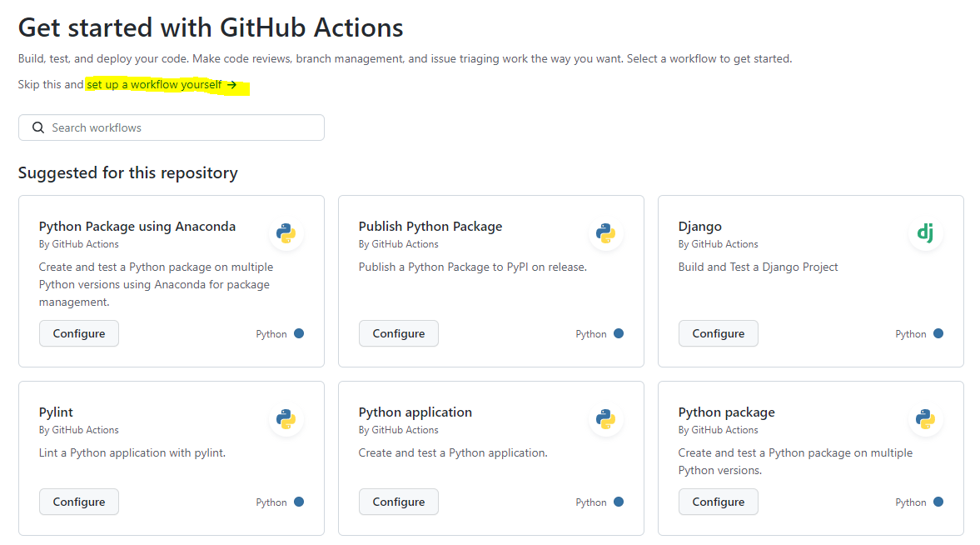Click the Python language label on Python application card
Viewport: 980px width, 545px height.
(x=590, y=502)
